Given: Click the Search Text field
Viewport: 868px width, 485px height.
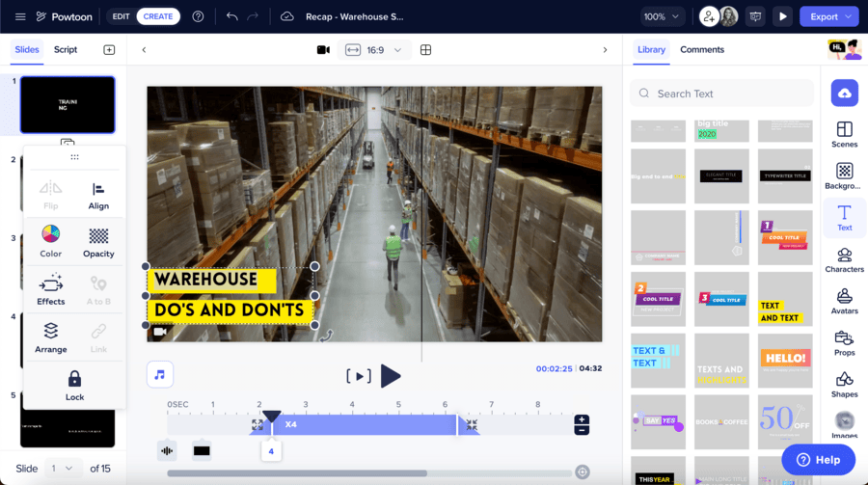Looking at the screenshot, I should click(721, 94).
